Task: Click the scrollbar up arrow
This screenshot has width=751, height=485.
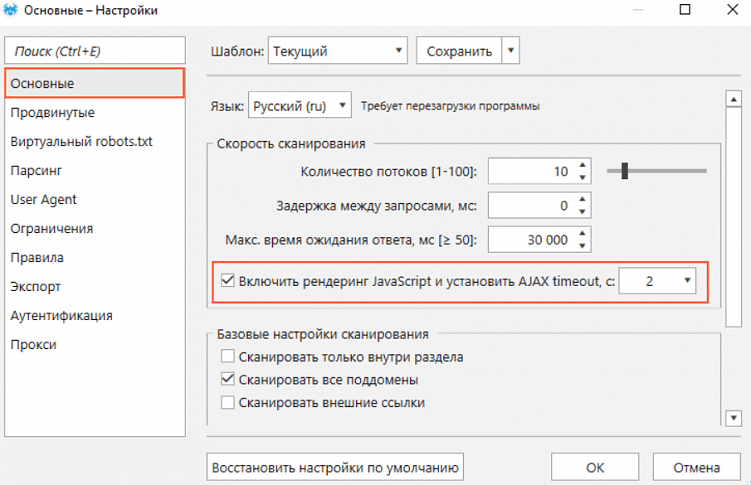Action: [733, 99]
